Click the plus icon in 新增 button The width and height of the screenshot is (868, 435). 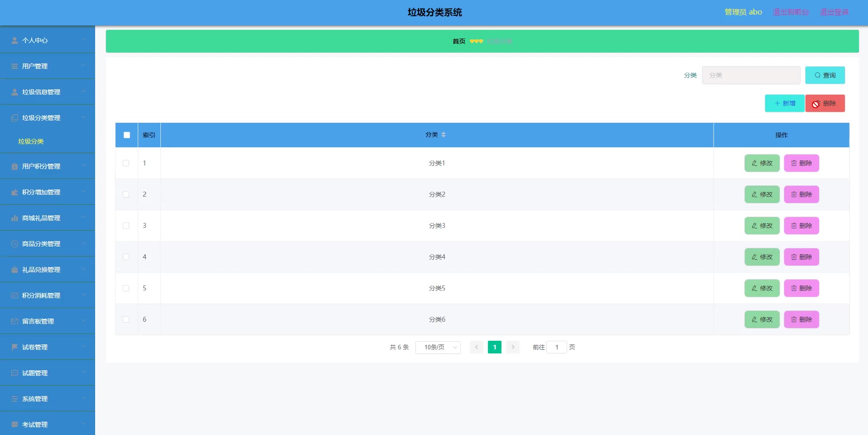click(777, 103)
